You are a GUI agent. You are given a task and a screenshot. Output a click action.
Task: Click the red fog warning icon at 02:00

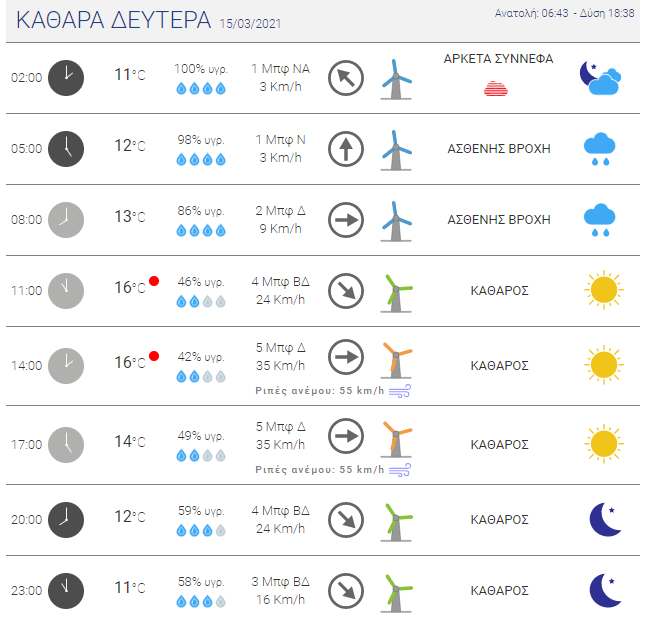[496, 89]
